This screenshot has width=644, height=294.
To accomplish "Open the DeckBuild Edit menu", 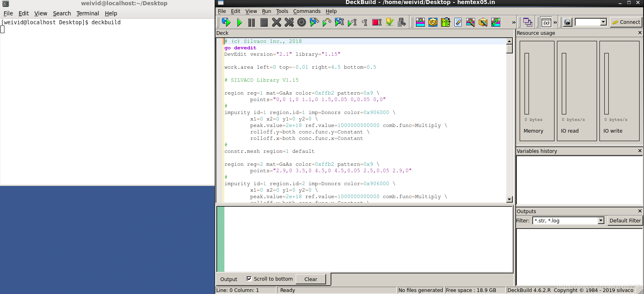I will tap(235, 11).
